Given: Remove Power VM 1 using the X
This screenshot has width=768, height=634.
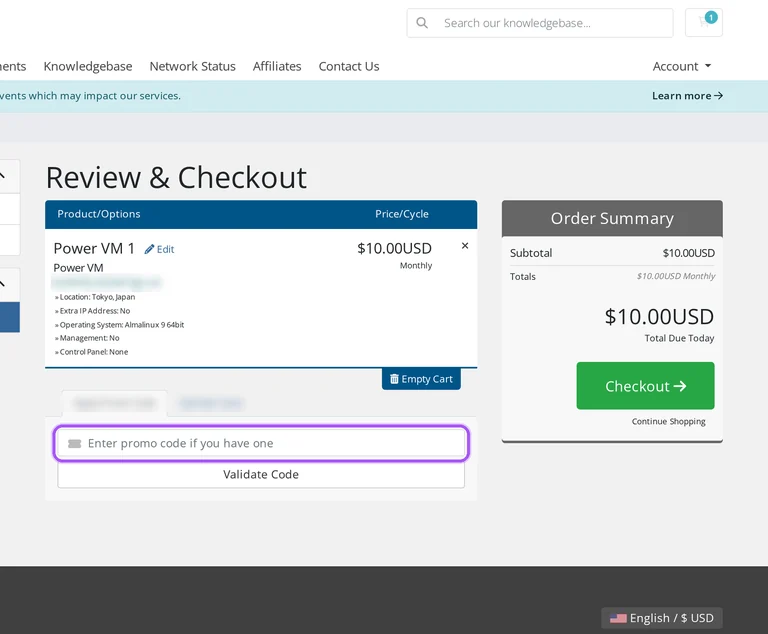Looking at the screenshot, I should pyautogui.click(x=465, y=245).
